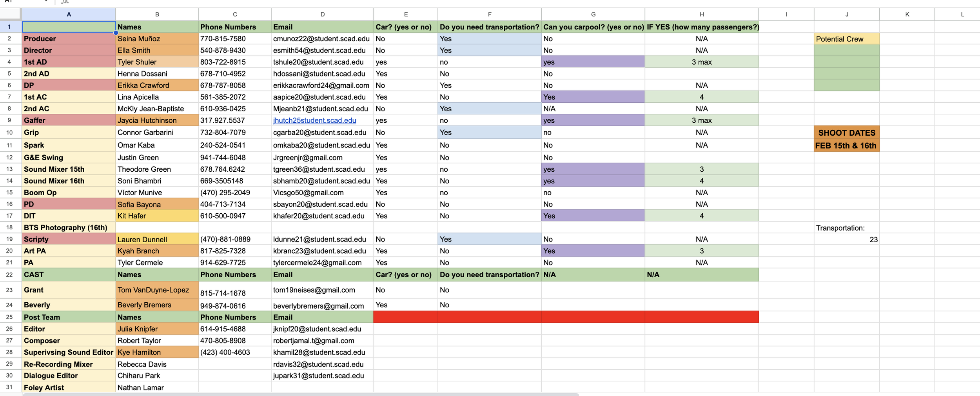Screen dimensions: 980x396
Task: Click the 'Gaffer' role cell
Action: (x=69, y=120)
